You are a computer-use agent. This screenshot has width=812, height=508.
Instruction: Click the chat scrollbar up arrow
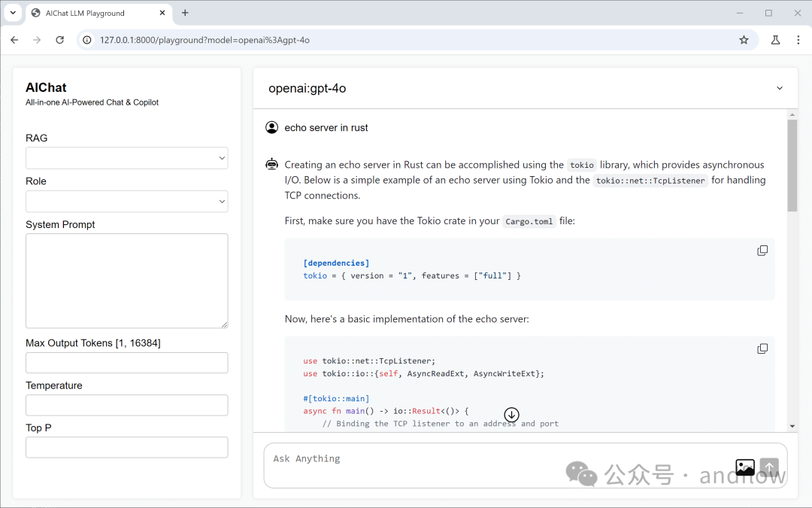792,114
